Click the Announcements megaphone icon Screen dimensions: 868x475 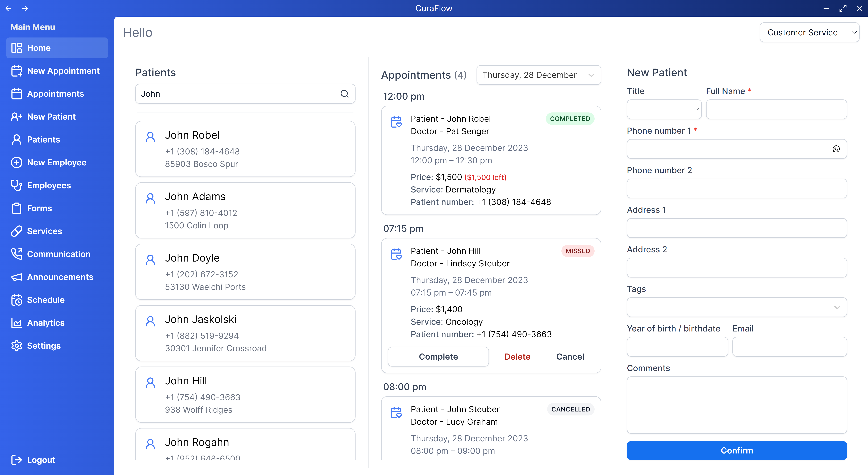tap(16, 277)
